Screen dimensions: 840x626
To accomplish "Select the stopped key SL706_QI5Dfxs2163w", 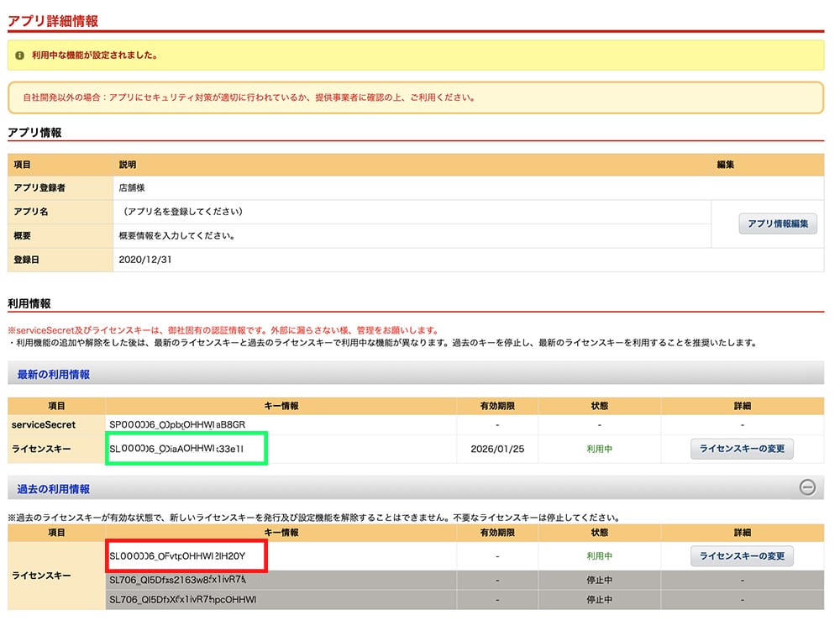I will (177, 579).
